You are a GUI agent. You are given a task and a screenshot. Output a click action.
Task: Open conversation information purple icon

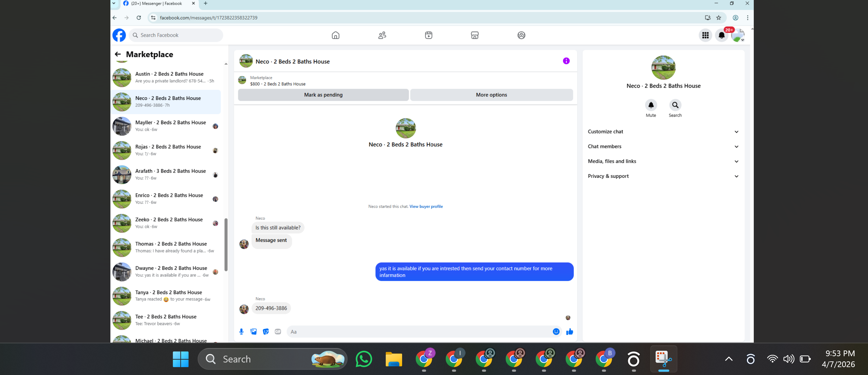point(566,61)
